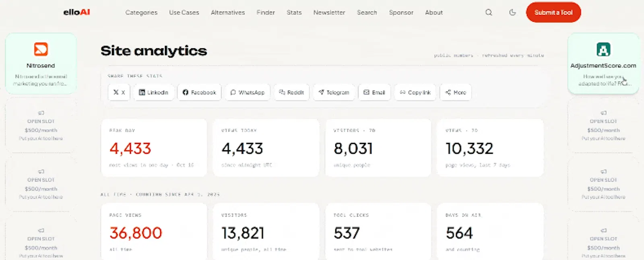Screen dimensions: 644x260
Task: Open the Newsletter page
Action: (x=329, y=12)
